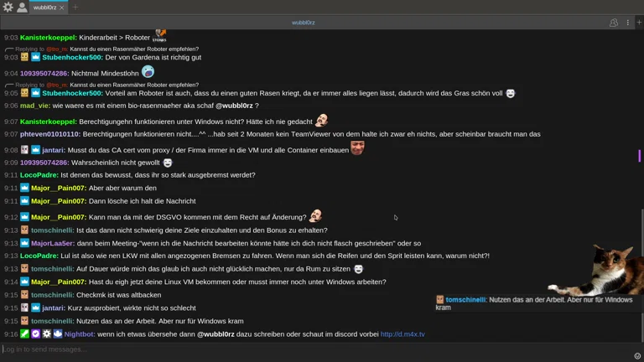Open the accounts user icon
Screen dimensions: 644x362
tap(22, 7)
